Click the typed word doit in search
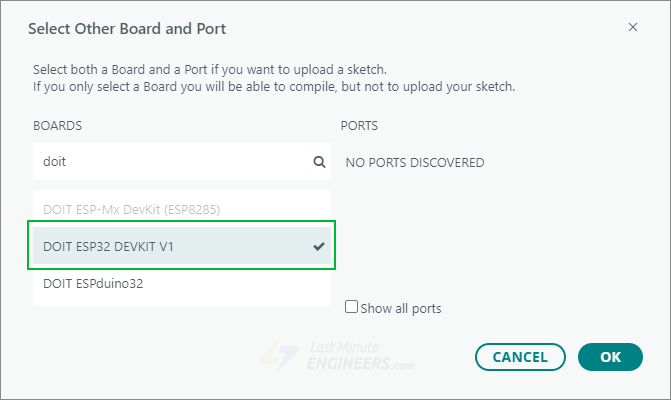The height and width of the screenshot is (400, 671). (x=54, y=161)
